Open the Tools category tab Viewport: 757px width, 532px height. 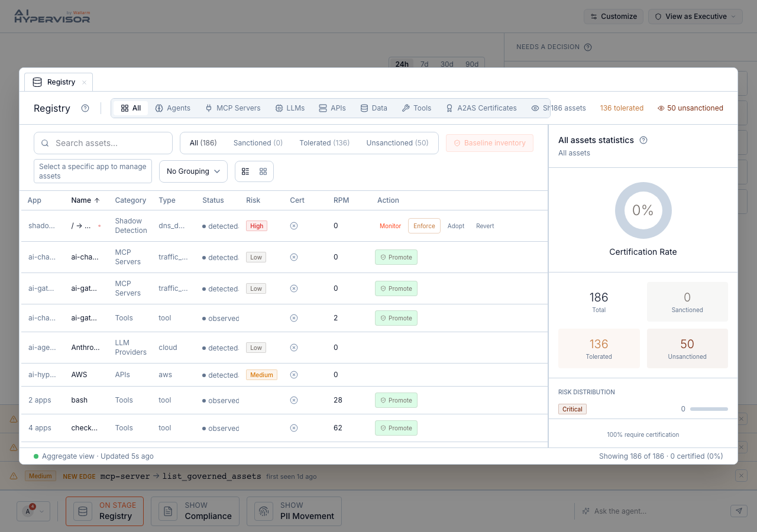(416, 108)
